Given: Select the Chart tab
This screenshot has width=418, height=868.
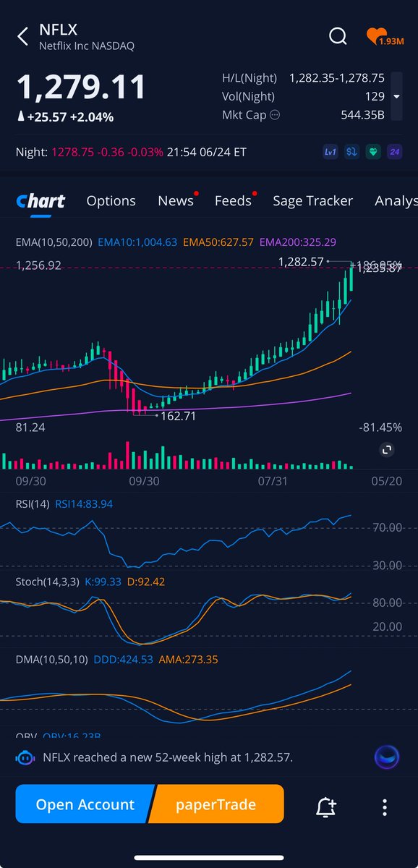Looking at the screenshot, I should (40, 201).
